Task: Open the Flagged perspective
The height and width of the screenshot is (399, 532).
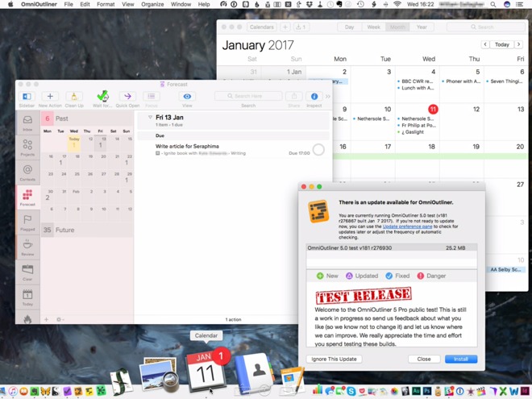Action: [x=27, y=222]
